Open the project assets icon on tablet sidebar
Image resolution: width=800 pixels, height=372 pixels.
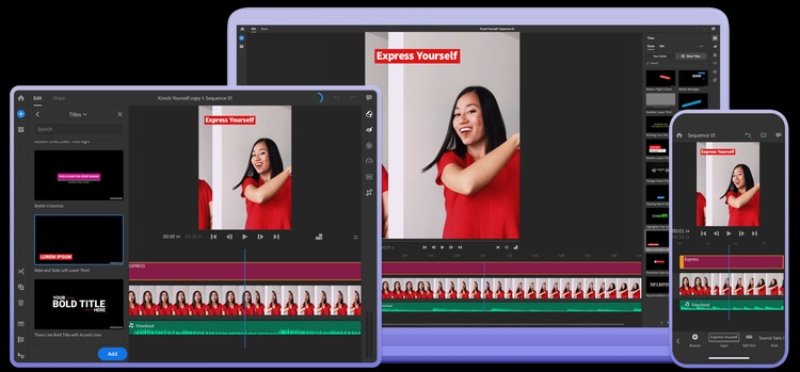point(20,130)
